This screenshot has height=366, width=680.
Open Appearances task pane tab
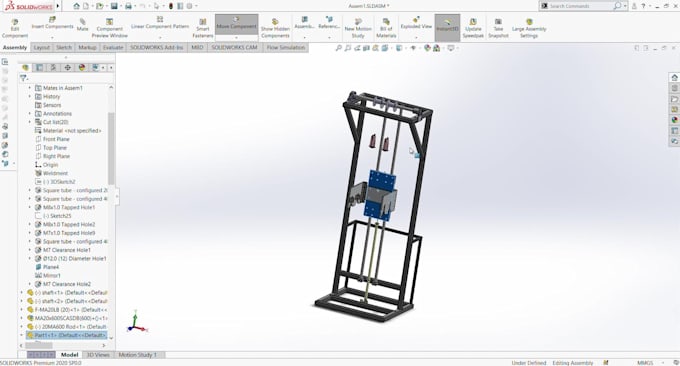click(x=674, y=120)
